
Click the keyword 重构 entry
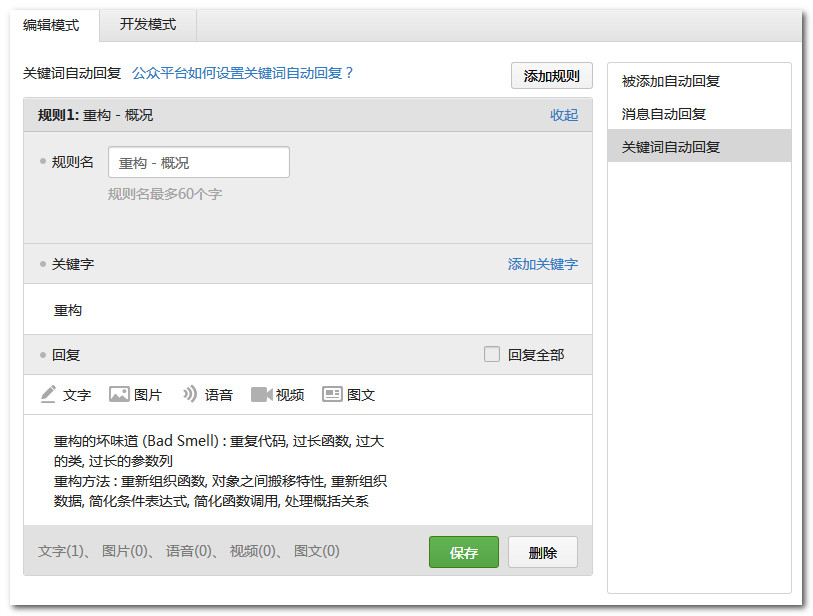coord(68,310)
